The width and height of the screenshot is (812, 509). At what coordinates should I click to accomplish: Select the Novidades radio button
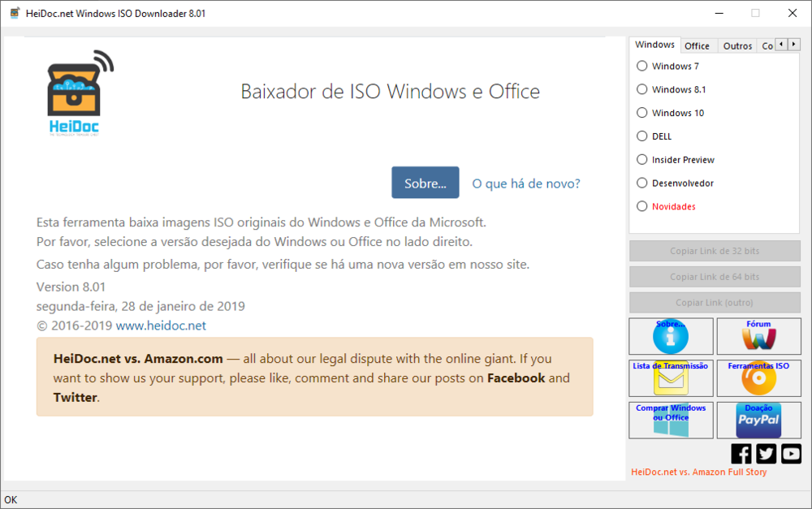[666, 206]
